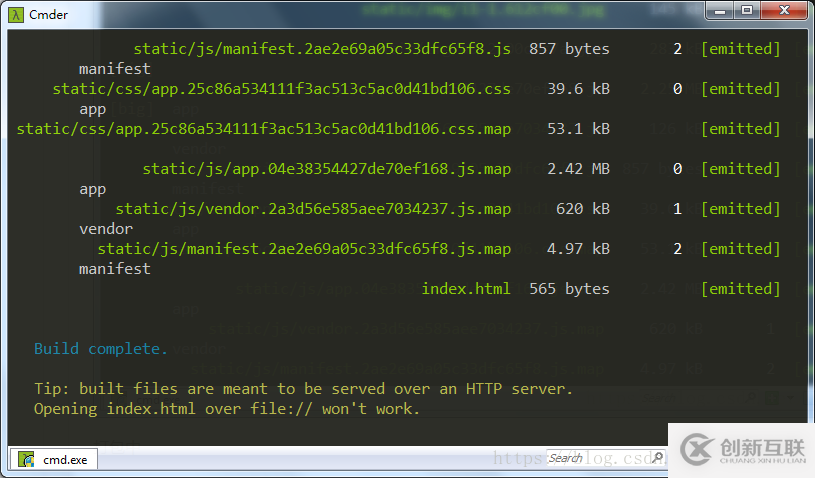Viewport: 815px width, 478px height.
Task: Click the 'Tip: built files are meant' line
Action: click(303, 389)
